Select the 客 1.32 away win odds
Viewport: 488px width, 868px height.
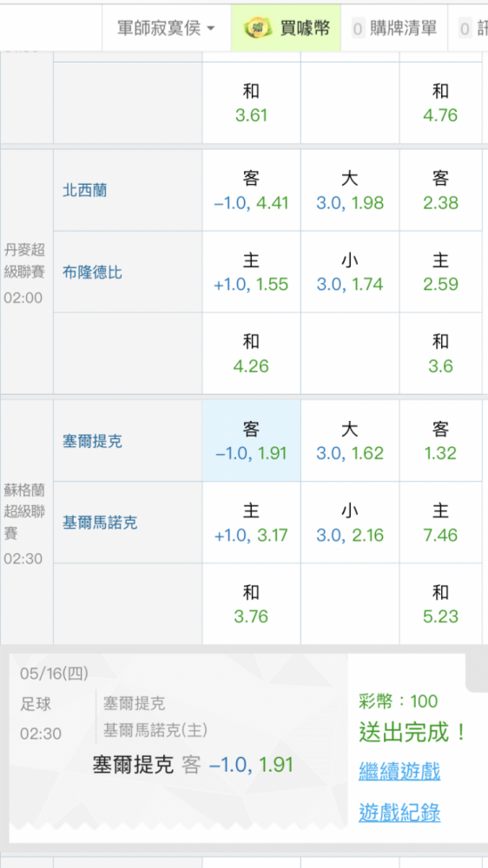[441, 441]
